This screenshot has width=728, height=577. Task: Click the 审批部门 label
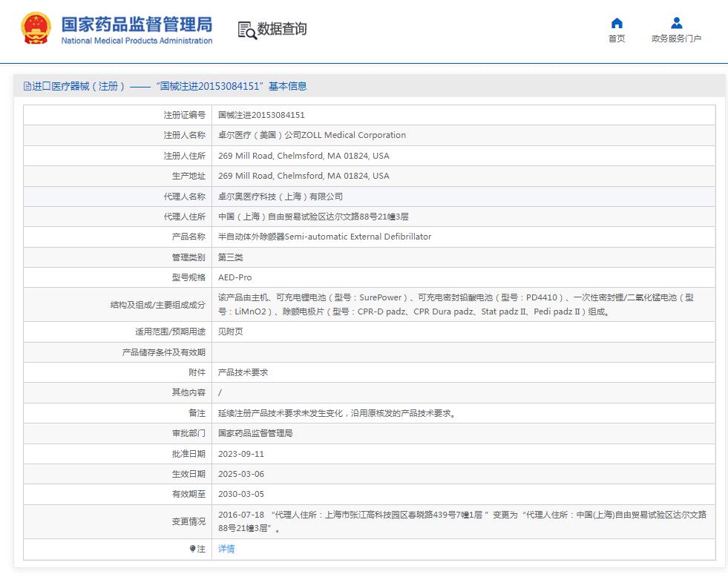click(188, 433)
